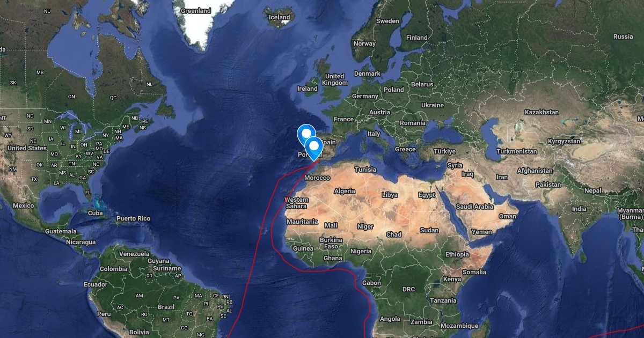Select the France label
This screenshot has width=644, height=338.
pos(343,119)
